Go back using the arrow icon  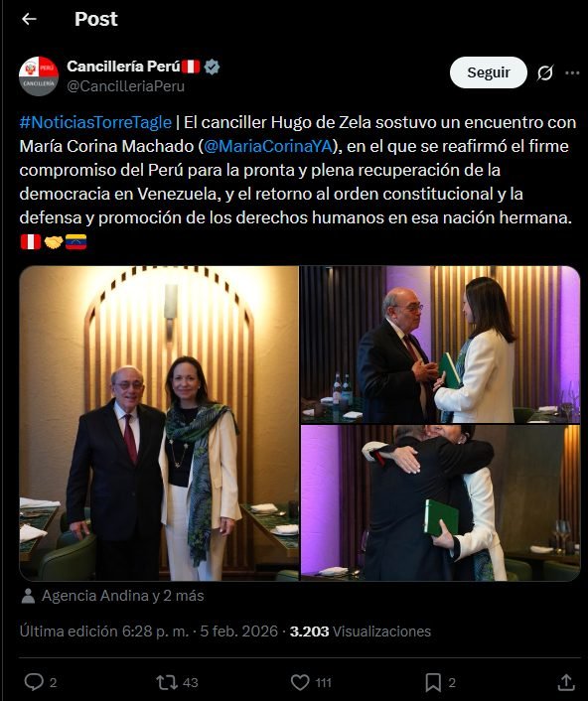[x=29, y=19]
